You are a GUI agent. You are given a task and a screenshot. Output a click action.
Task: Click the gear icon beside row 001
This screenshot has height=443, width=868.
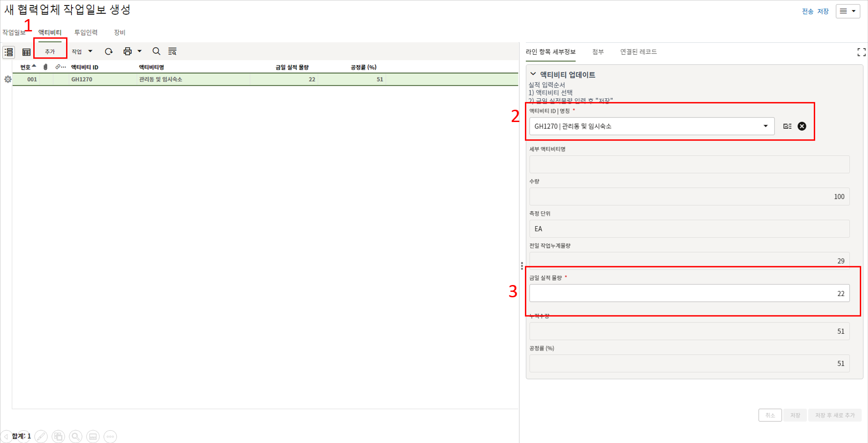coord(8,79)
